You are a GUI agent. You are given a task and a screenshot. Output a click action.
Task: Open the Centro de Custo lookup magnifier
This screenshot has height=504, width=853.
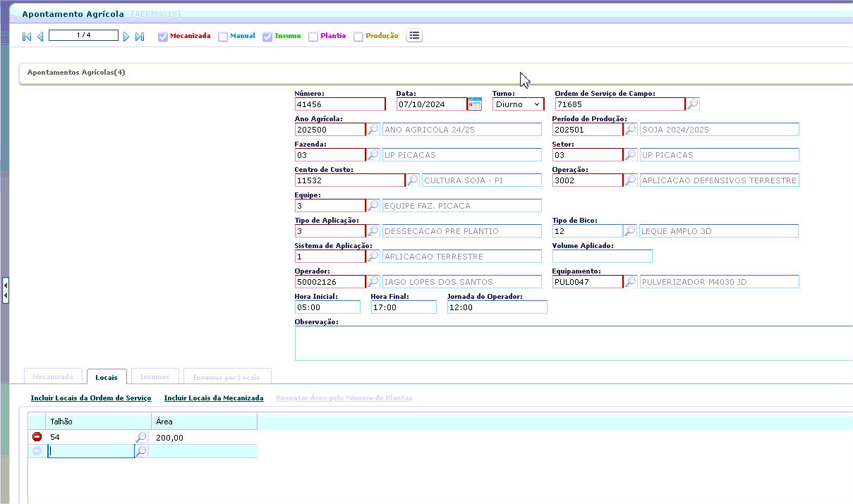tap(413, 180)
